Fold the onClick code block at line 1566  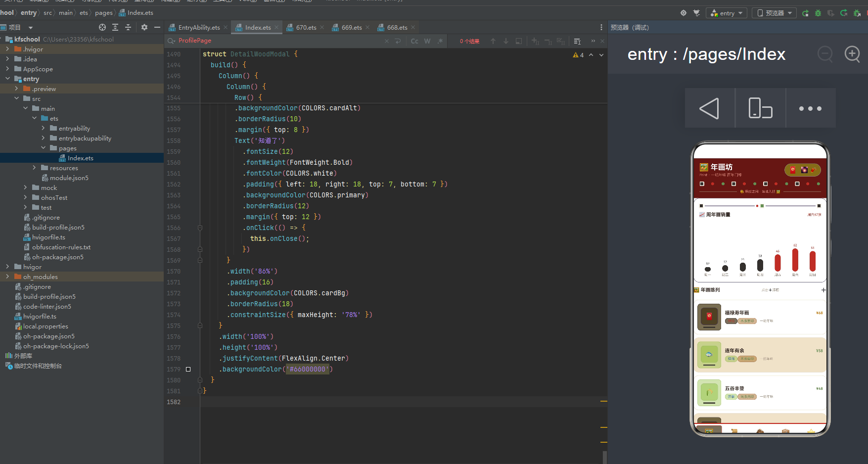point(200,228)
